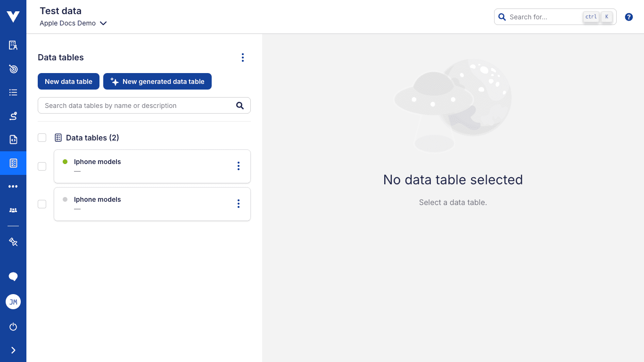Open the JM avatar account menu
The height and width of the screenshot is (362, 644).
(x=13, y=302)
